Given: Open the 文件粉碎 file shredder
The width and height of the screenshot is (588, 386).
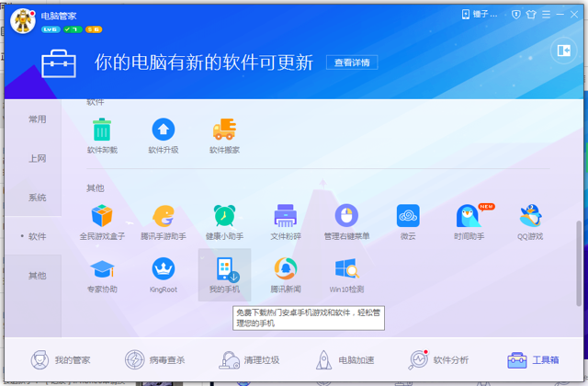Looking at the screenshot, I should [286, 222].
